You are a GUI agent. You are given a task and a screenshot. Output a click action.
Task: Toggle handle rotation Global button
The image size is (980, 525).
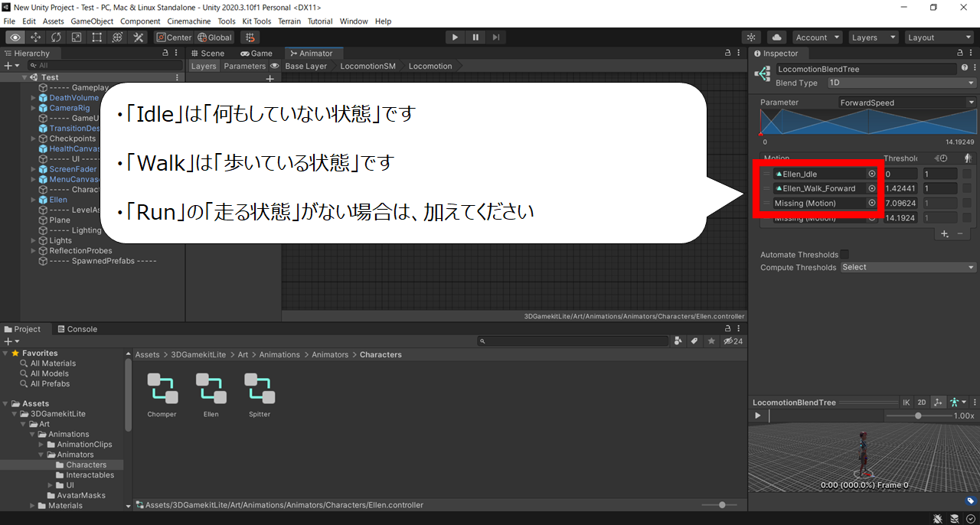pyautogui.click(x=214, y=37)
